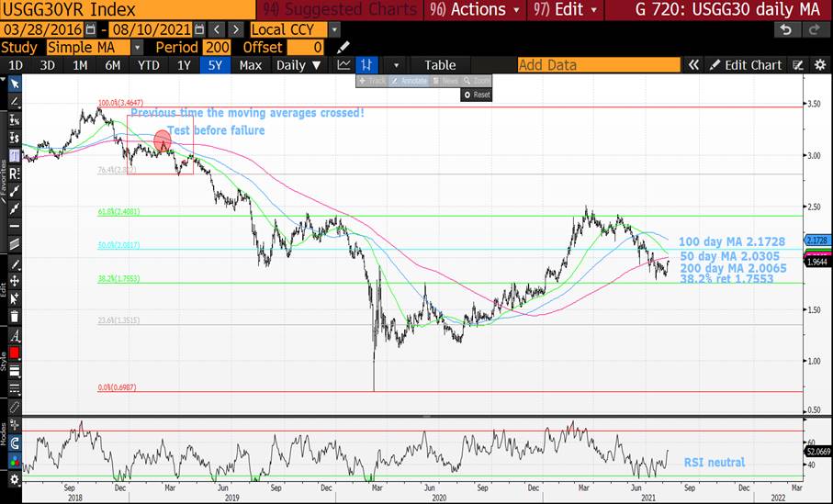Select the line chart type icon
Image resolution: width=833 pixels, height=504 pixels.
pos(343,65)
